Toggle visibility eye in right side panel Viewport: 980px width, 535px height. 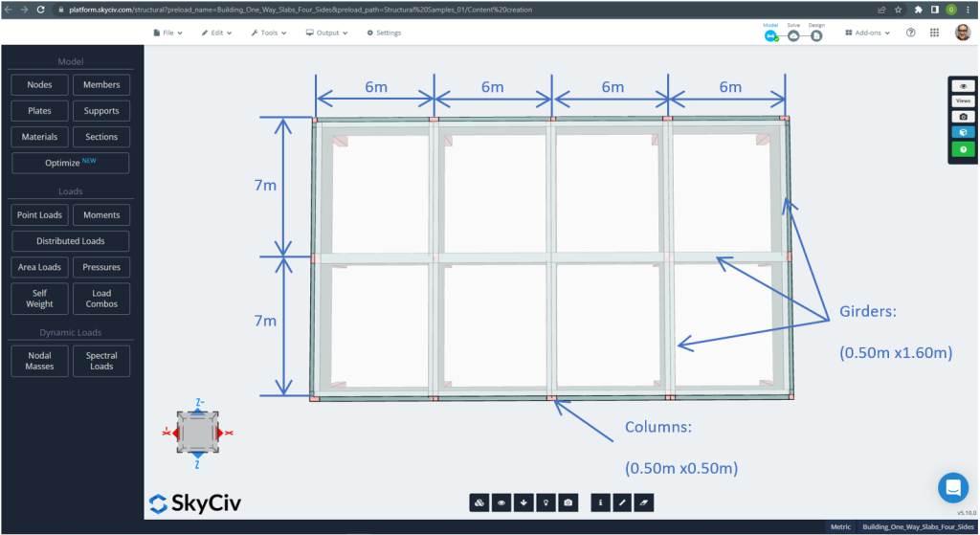click(963, 86)
